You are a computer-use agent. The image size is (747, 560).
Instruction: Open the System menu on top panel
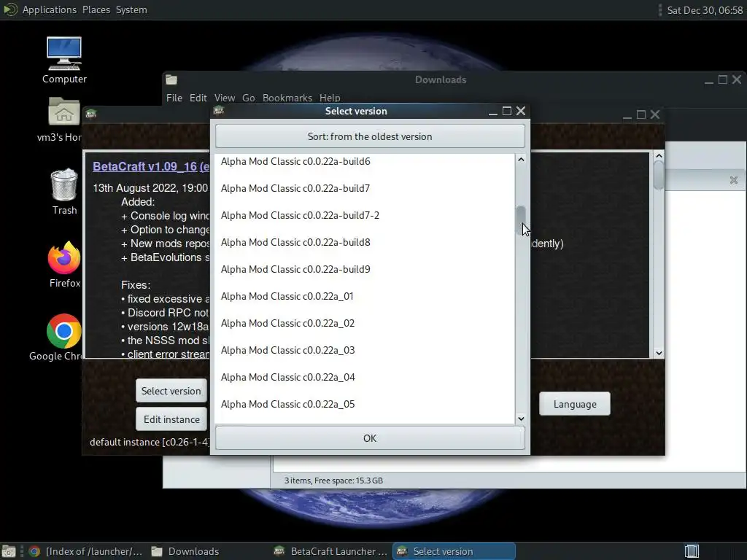point(131,9)
